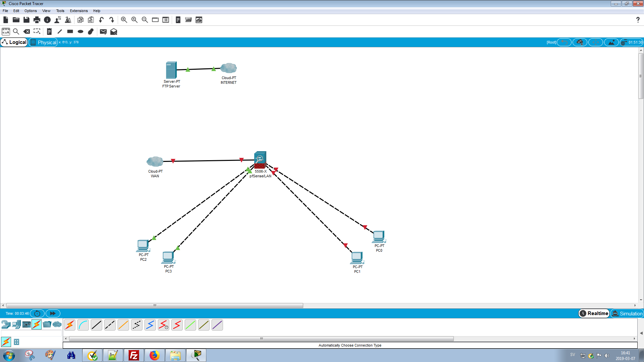Reset the workspace zoom
644x362 pixels.
[x=135, y=20]
